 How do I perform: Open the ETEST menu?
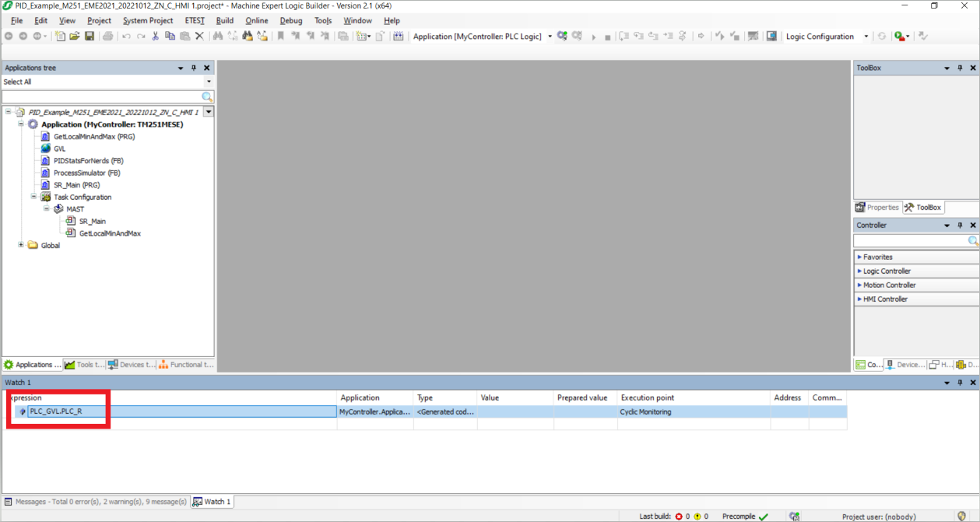[x=195, y=21]
